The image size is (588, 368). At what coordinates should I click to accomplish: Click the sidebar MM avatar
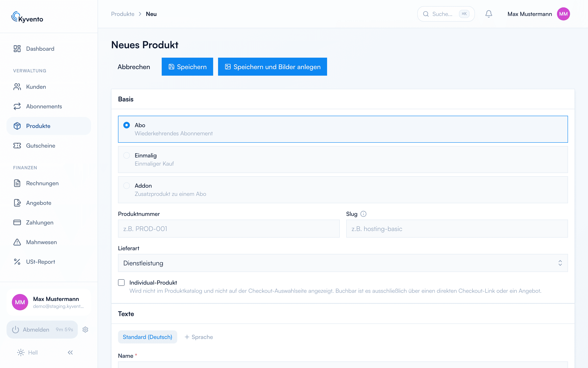[x=20, y=302]
